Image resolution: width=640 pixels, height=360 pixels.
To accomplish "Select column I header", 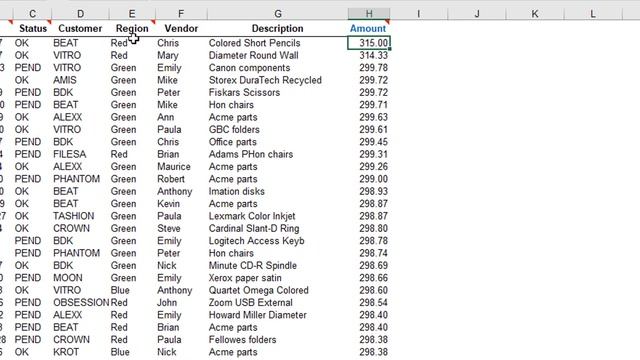I will [418, 14].
